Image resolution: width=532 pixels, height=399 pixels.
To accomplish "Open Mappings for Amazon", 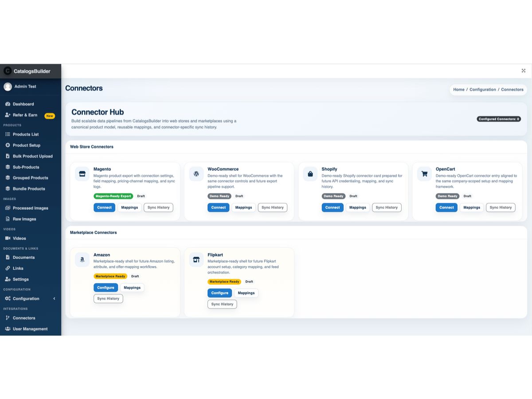I will tap(132, 288).
